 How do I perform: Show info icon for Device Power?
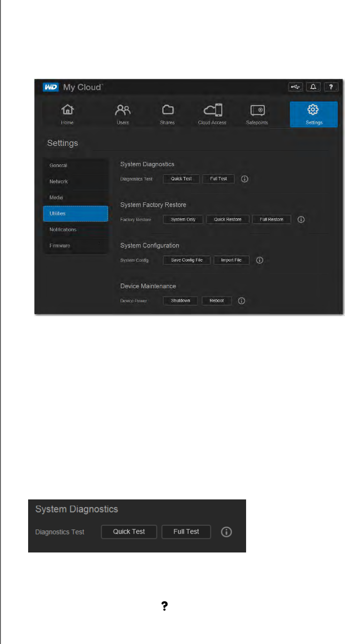pos(242,301)
